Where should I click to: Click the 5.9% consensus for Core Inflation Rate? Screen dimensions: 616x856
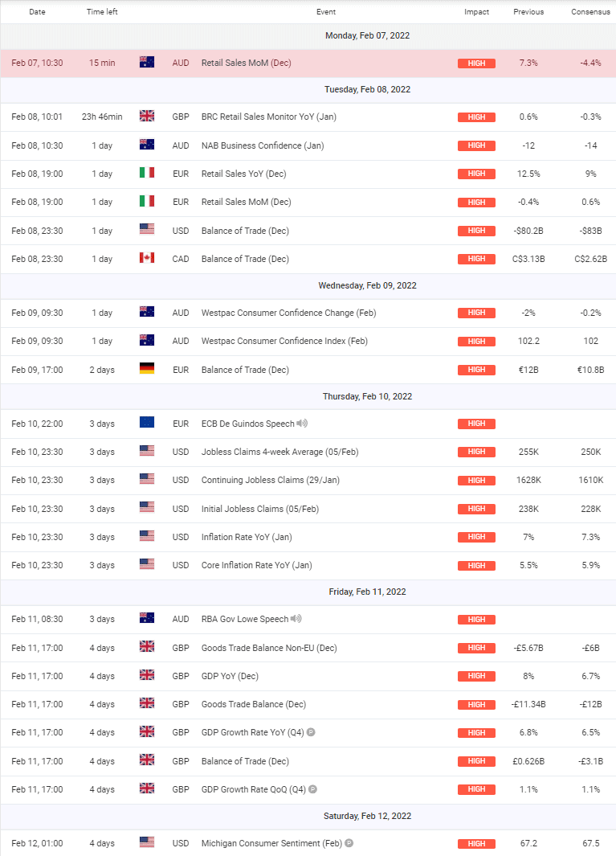[590, 565]
